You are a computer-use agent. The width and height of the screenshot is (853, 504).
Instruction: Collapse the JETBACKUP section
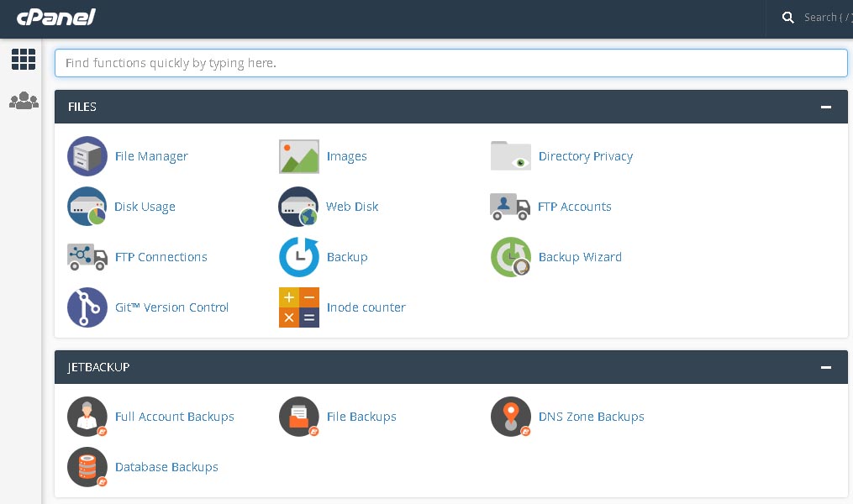[x=826, y=368]
